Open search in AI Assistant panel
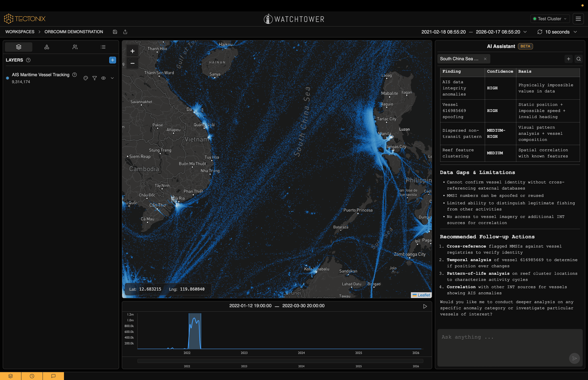 pos(578,59)
